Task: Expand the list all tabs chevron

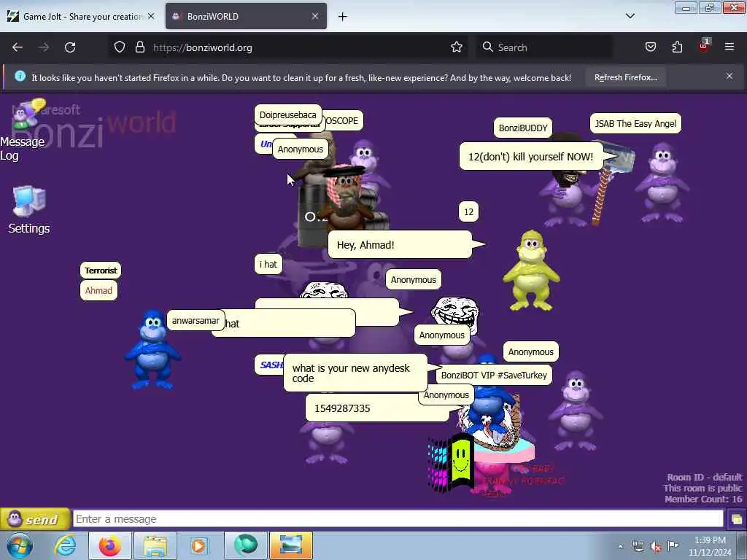Action: (630, 16)
